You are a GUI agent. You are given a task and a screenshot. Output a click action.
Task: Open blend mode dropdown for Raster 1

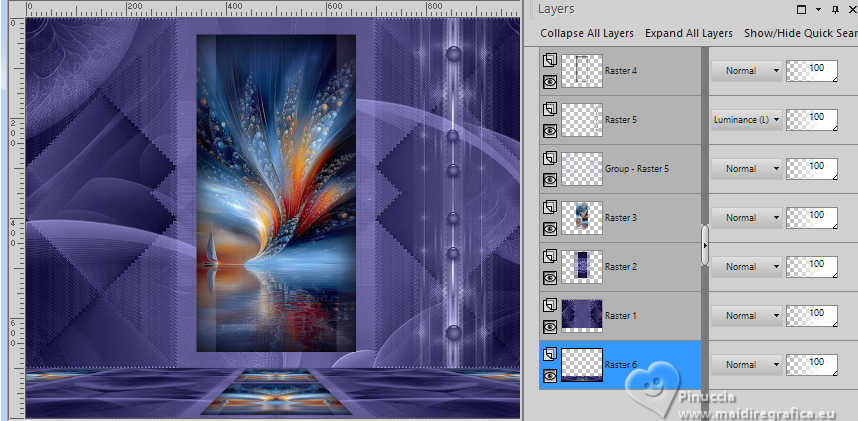click(747, 315)
